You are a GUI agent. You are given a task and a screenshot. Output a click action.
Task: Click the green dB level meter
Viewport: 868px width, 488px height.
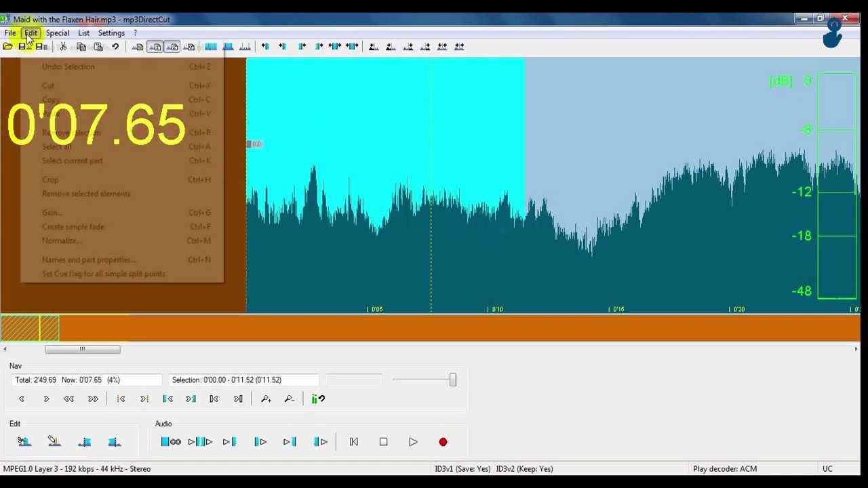tap(837, 186)
